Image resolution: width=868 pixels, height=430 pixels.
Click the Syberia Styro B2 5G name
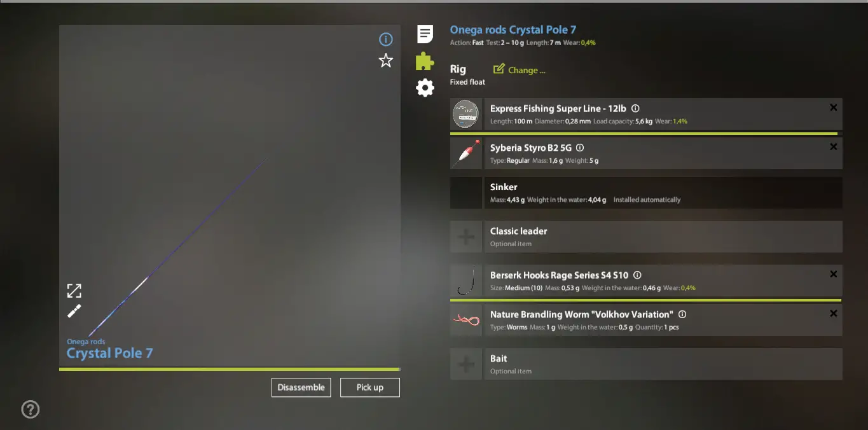[x=531, y=148]
